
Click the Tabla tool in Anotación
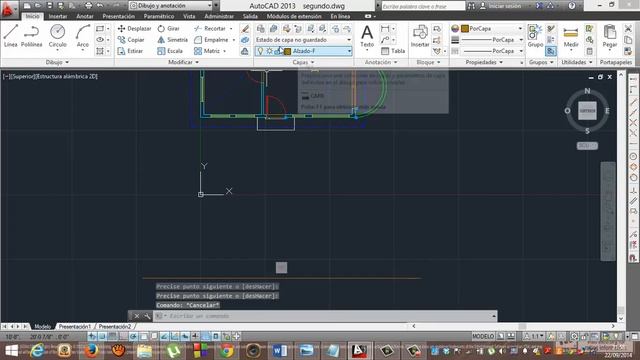(x=393, y=51)
